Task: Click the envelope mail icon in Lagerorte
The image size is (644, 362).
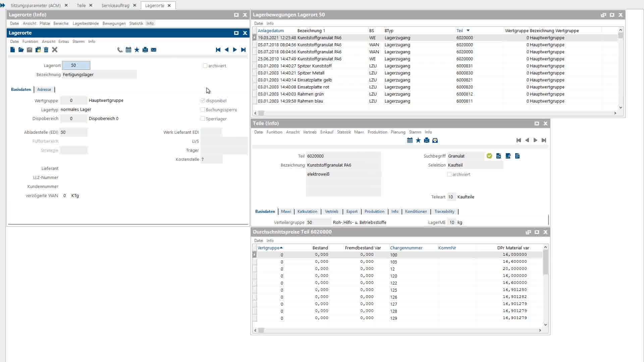Action: point(154,50)
